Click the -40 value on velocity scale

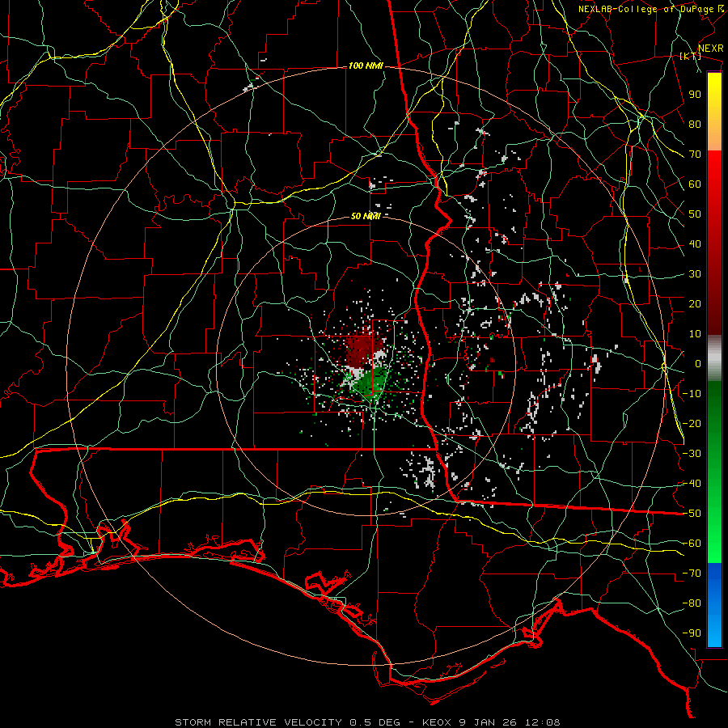click(x=692, y=484)
